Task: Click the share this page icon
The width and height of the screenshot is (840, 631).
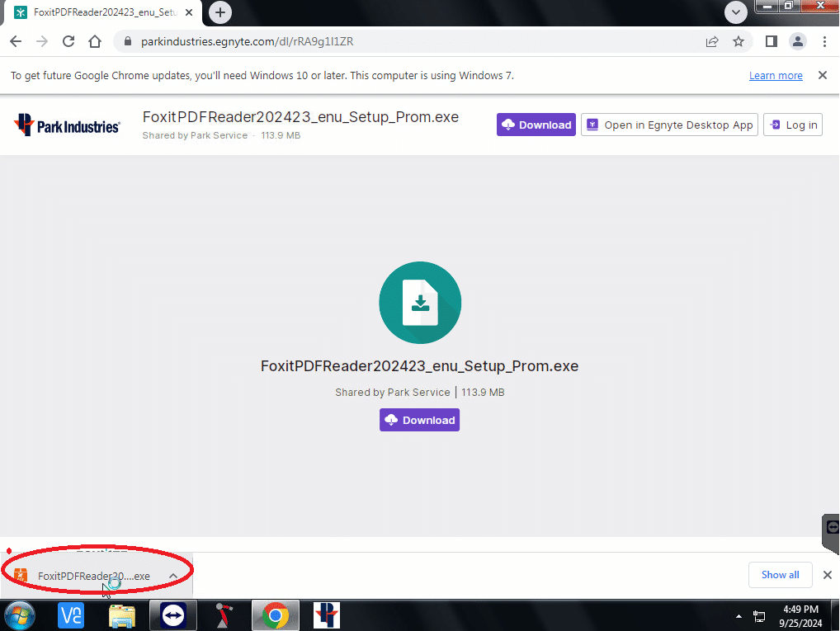Action: tap(711, 41)
